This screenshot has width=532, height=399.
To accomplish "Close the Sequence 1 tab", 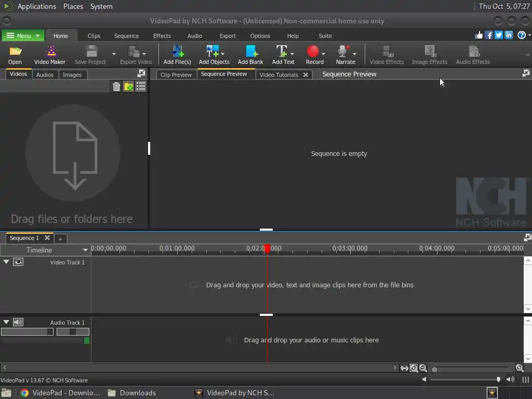I will 47,238.
